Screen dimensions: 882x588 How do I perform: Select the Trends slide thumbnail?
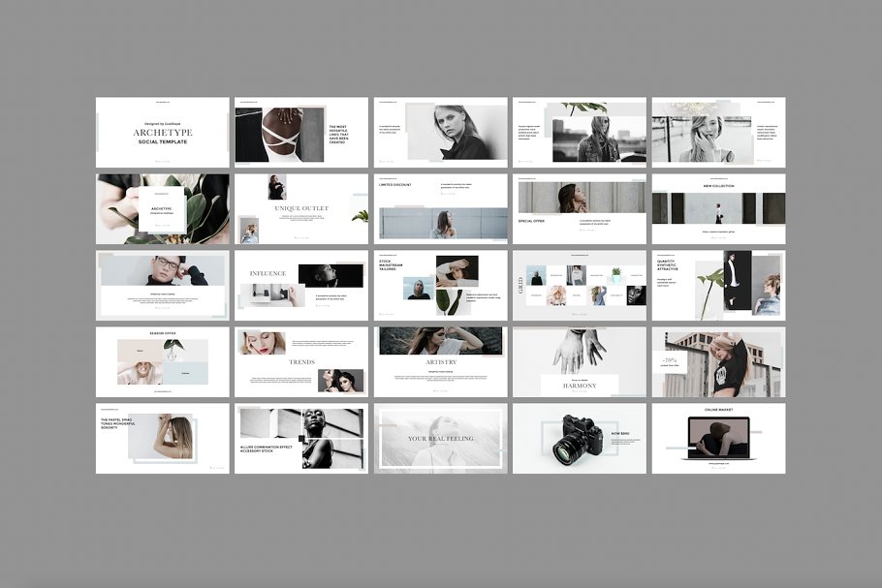[300, 361]
